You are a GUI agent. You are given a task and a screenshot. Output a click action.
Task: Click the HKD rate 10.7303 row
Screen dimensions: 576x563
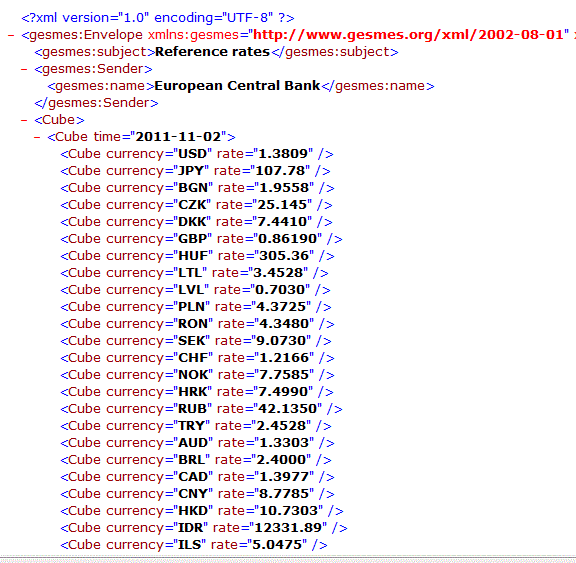pos(202,511)
